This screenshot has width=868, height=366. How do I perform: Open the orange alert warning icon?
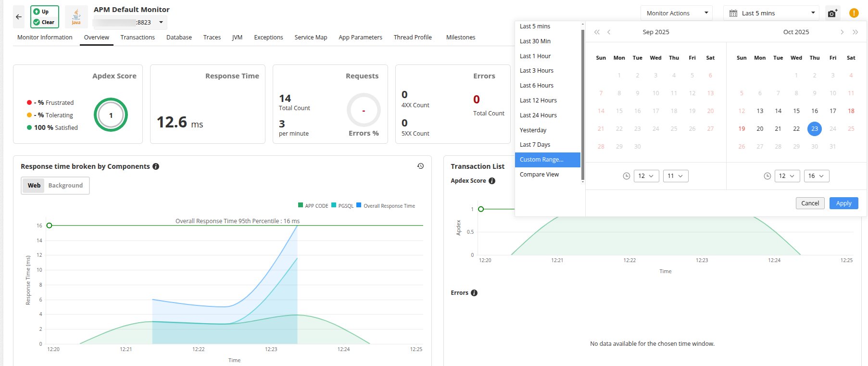(854, 13)
